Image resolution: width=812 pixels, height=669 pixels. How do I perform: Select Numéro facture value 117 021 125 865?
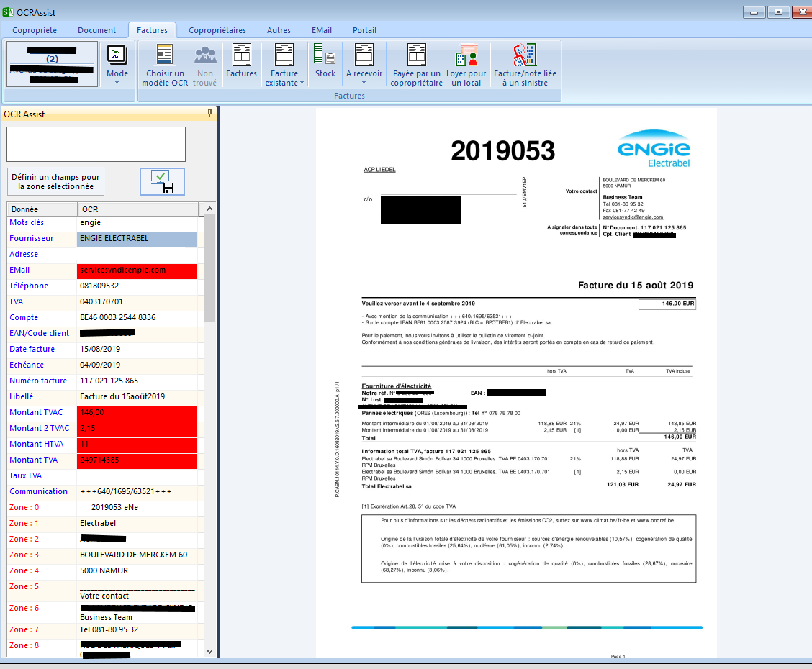pyautogui.click(x=109, y=381)
